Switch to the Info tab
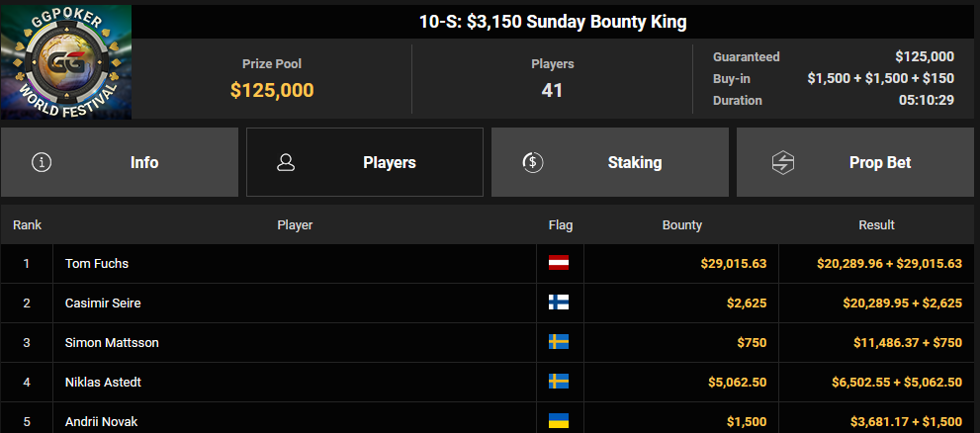 tap(120, 162)
